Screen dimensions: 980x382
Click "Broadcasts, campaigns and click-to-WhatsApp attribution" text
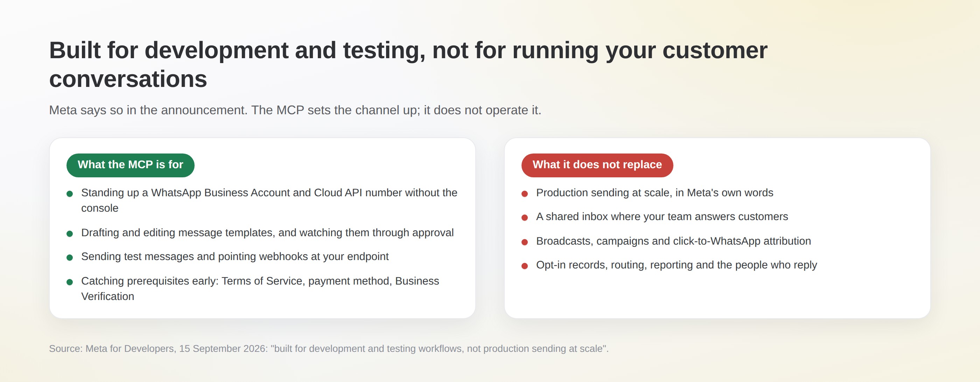pyautogui.click(x=673, y=241)
